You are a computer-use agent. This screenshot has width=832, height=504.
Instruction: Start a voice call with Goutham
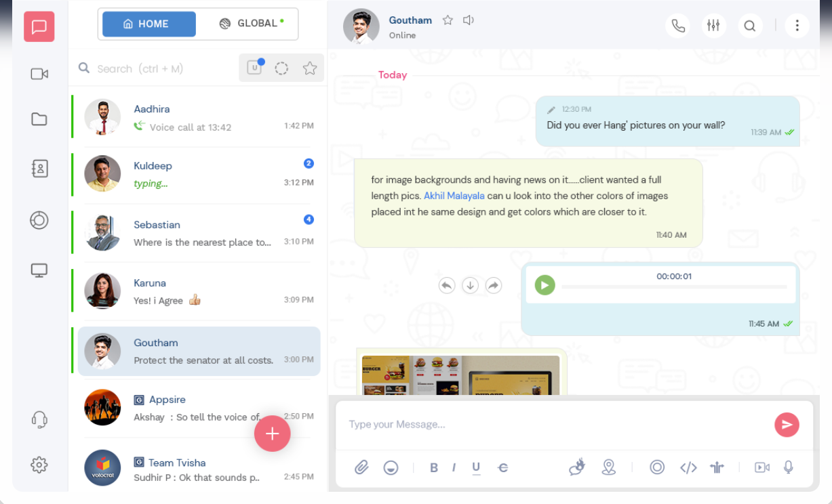(x=678, y=26)
